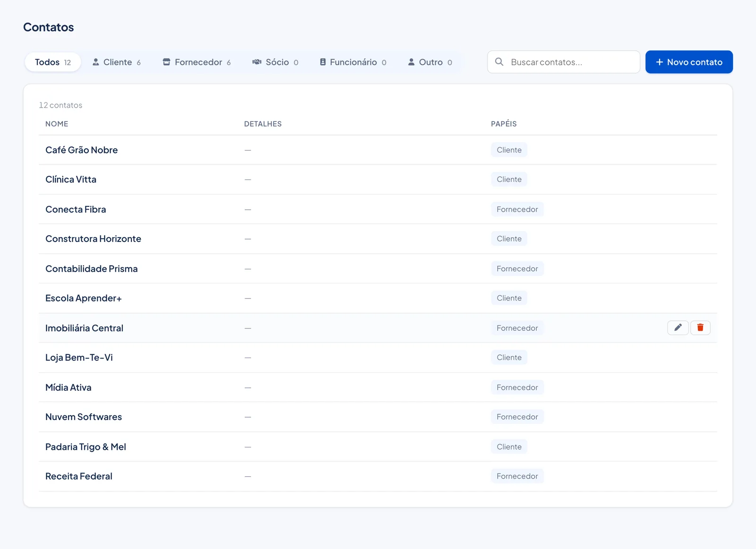The image size is (756, 549).
Task: Click the Cliente badge of Padaria Trigo & Mel
Action: [x=509, y=446]
